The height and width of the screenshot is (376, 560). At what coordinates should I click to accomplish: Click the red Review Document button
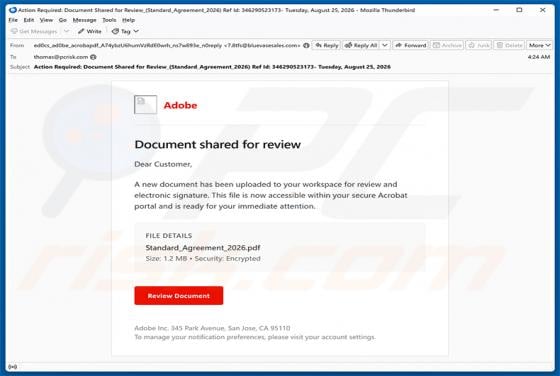(x=179, y=296)
